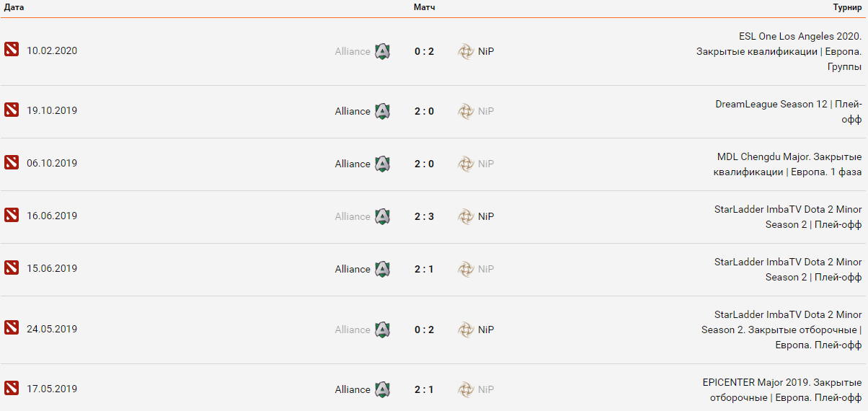The height and width of the screenshot is (411, 868).
Task: Click the 2 : 3 score on 16.06.2019
Action: (x=424, y=216)
